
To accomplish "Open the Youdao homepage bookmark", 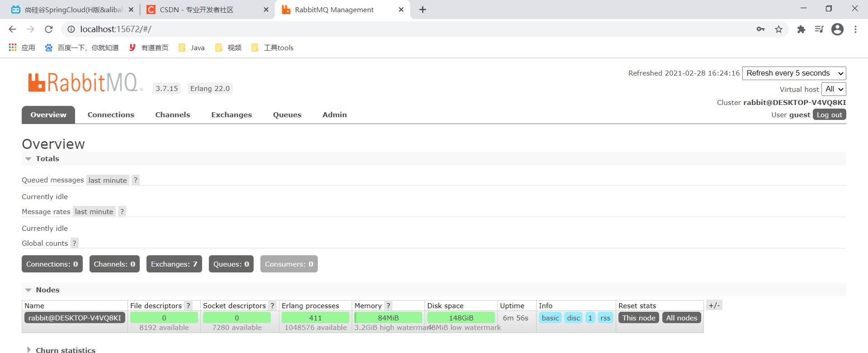I will pyautogui.click(x=149, y=48).
